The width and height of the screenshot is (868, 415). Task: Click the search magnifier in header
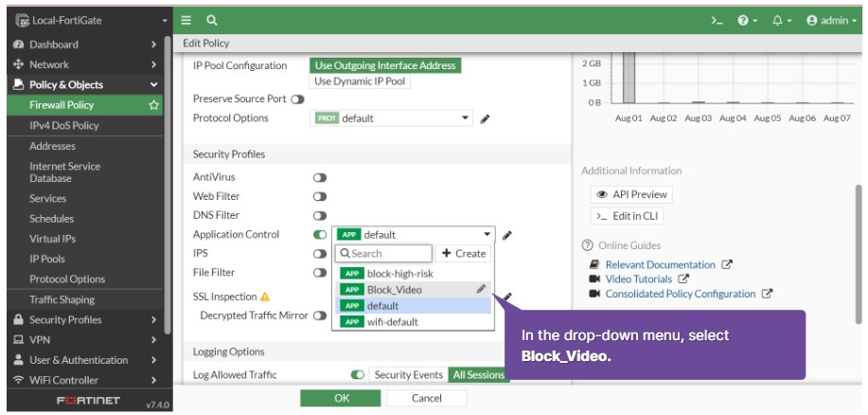tap(211, 21)
